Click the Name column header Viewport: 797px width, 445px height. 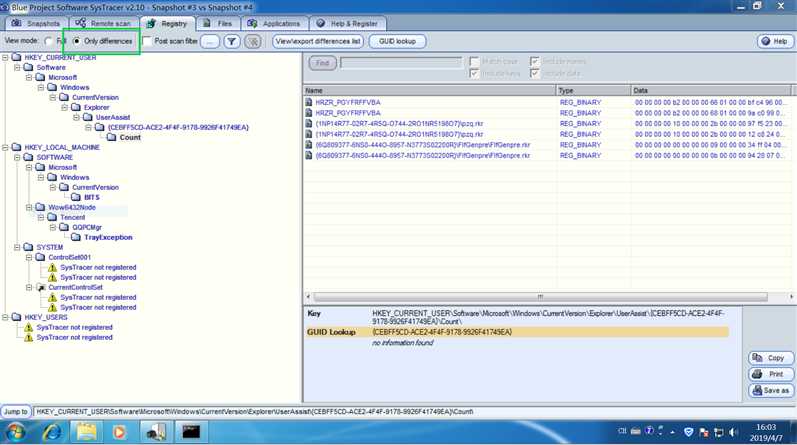tap(430, 91)
